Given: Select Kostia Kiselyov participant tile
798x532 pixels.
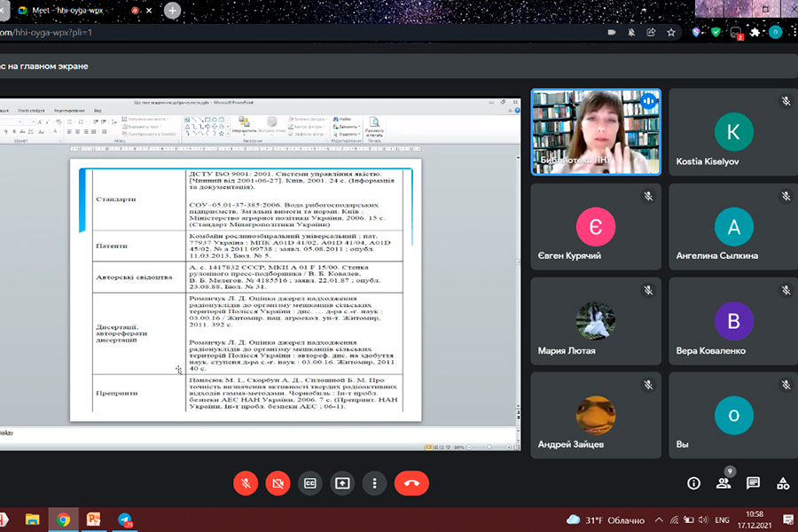Looking at the screenshot, I should [732, 132].
